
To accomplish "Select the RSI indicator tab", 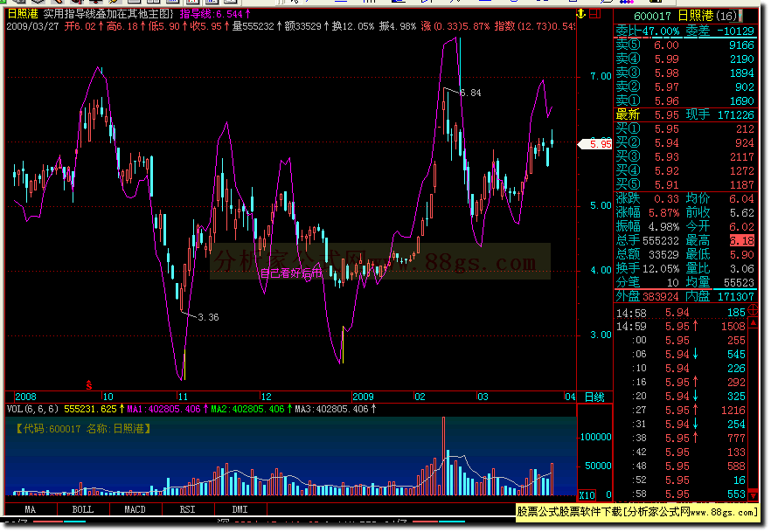I will 187,510.
